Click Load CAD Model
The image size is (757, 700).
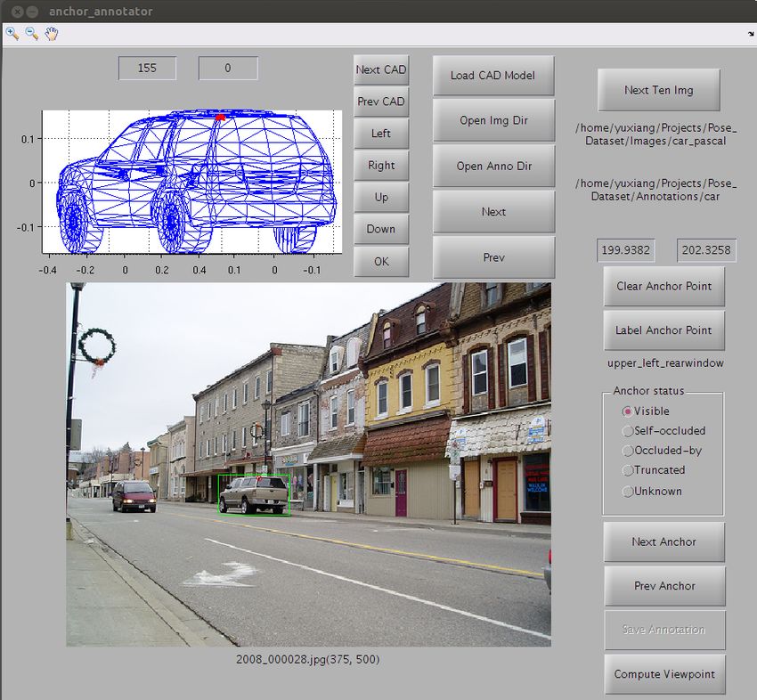493,76
